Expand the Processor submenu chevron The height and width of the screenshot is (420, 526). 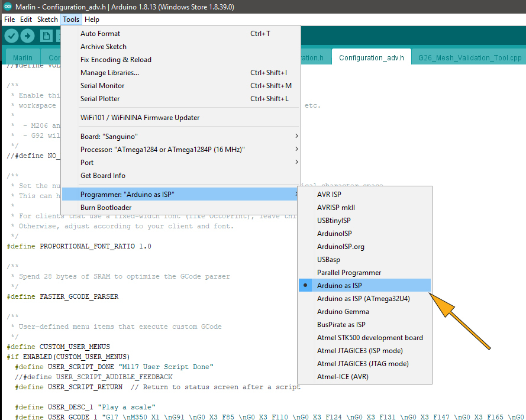tap(296, 149)
